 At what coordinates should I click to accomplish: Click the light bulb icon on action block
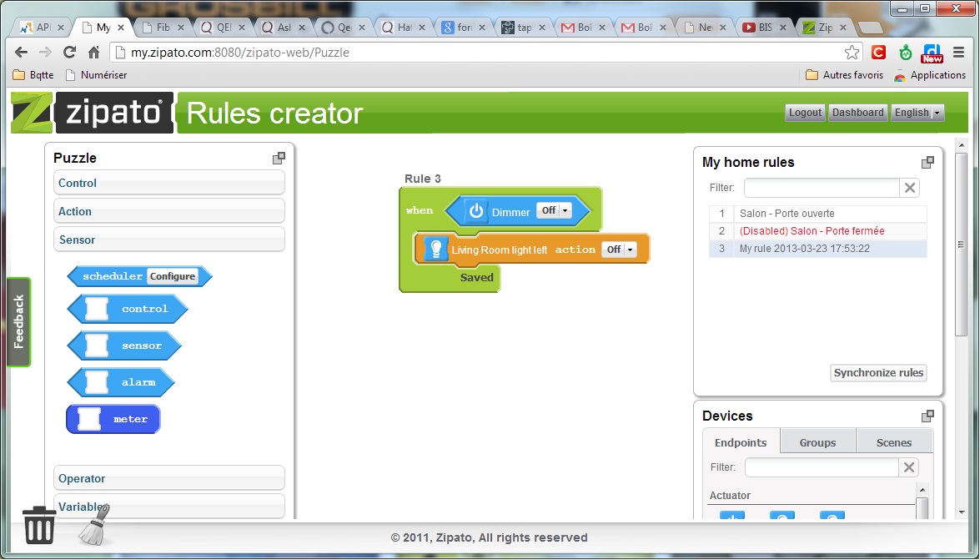click(435, 249)
